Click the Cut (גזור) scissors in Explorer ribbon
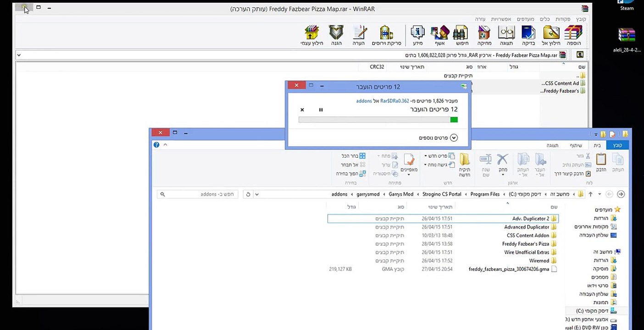The height and width of the screenshot is (330, 644). (583, 156)
